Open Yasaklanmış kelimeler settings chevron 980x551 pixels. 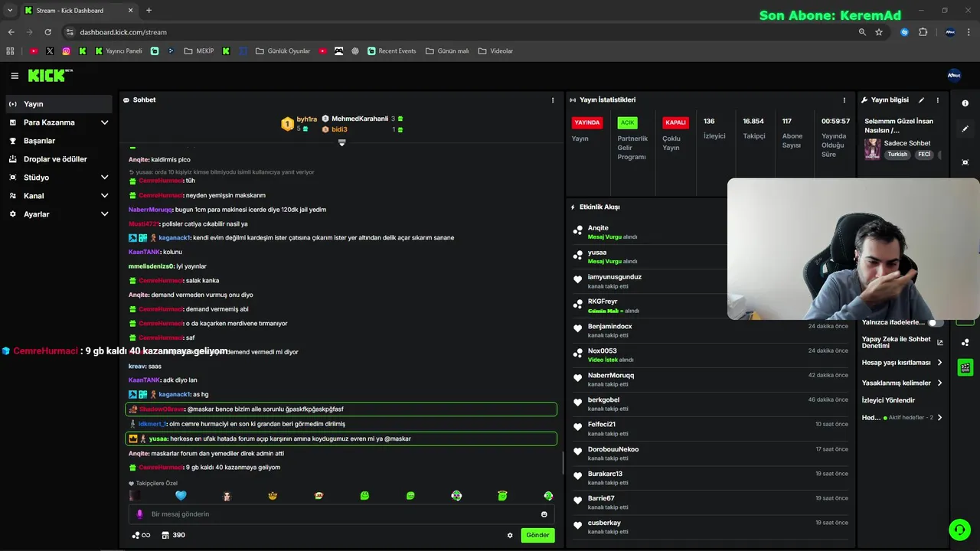940,383
